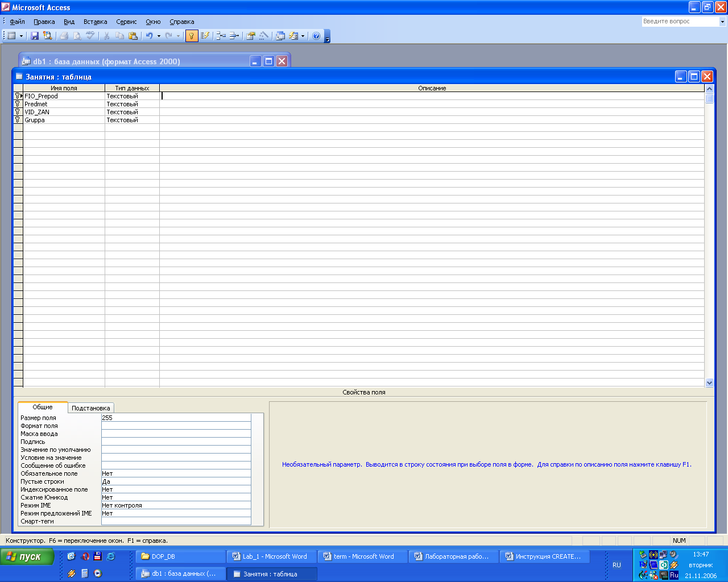Viewport: 728px width, 582px height.
Task: Click the New Object toolbar icon
Action: [293, 36]
